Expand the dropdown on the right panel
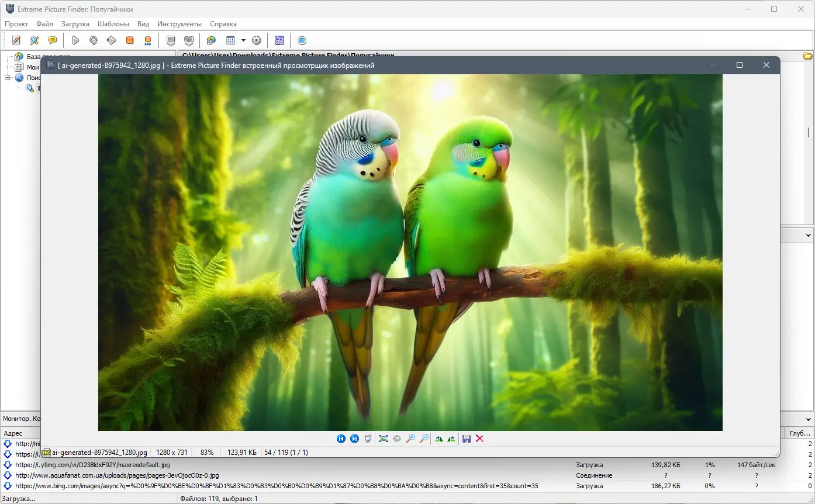815x504 pixels. point(808,235)
